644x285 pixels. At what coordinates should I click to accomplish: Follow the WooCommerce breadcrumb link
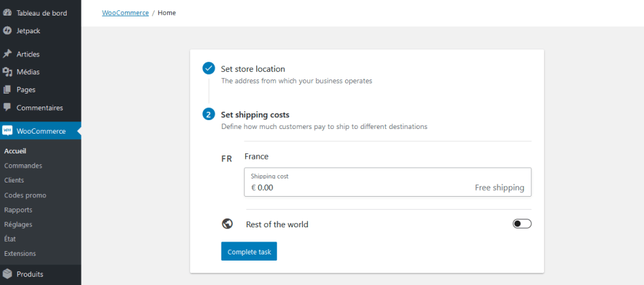125,13
